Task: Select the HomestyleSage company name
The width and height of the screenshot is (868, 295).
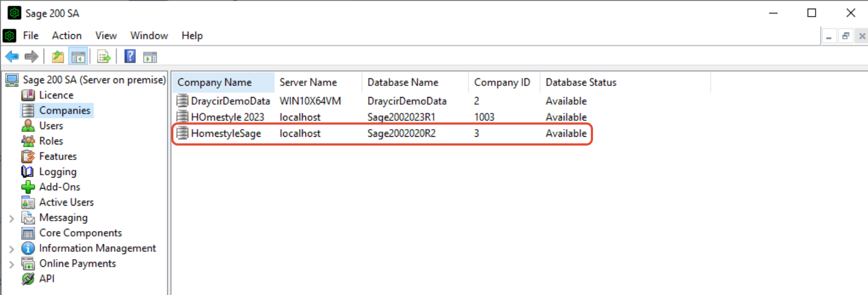Action: 226,133
